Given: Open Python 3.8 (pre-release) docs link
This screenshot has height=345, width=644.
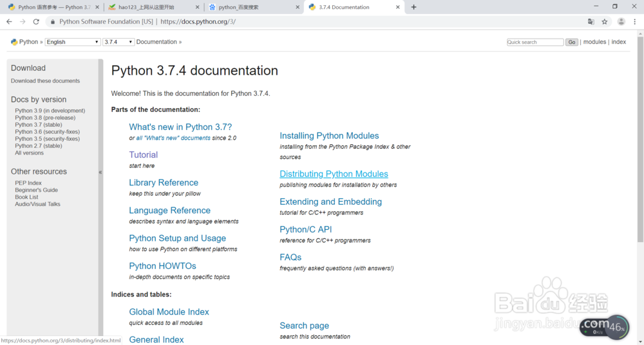Looking at the screenshot, I should [x=45, y=118].
